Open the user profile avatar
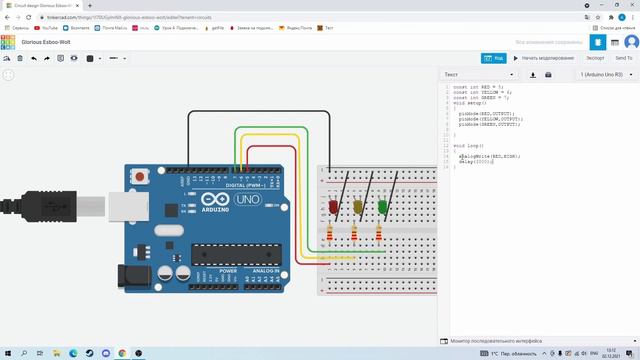 631,42
